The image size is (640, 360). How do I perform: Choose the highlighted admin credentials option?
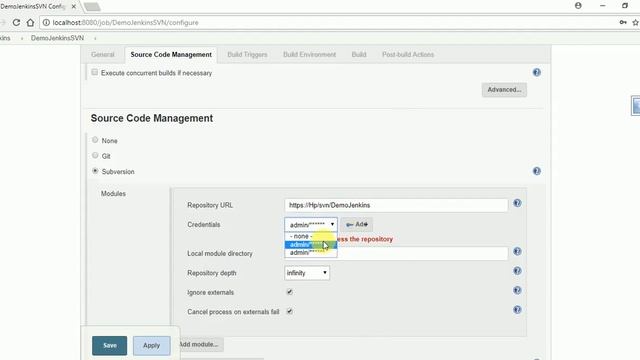coord(311,244)
